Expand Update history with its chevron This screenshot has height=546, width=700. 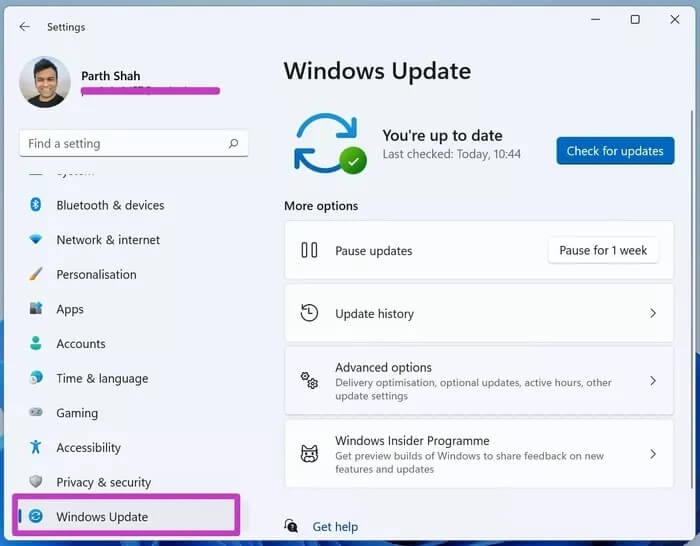(653, 313)
